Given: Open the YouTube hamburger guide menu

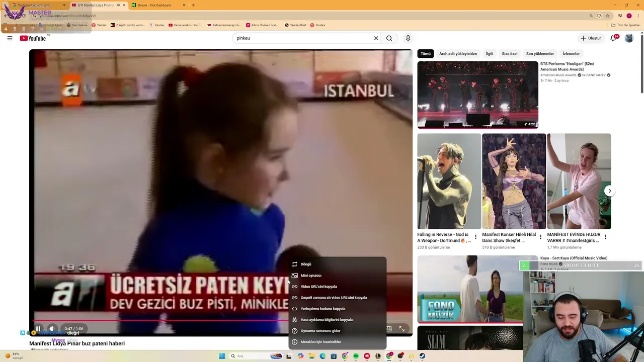Looking at the screenshot, I should (x=10, y=38).
